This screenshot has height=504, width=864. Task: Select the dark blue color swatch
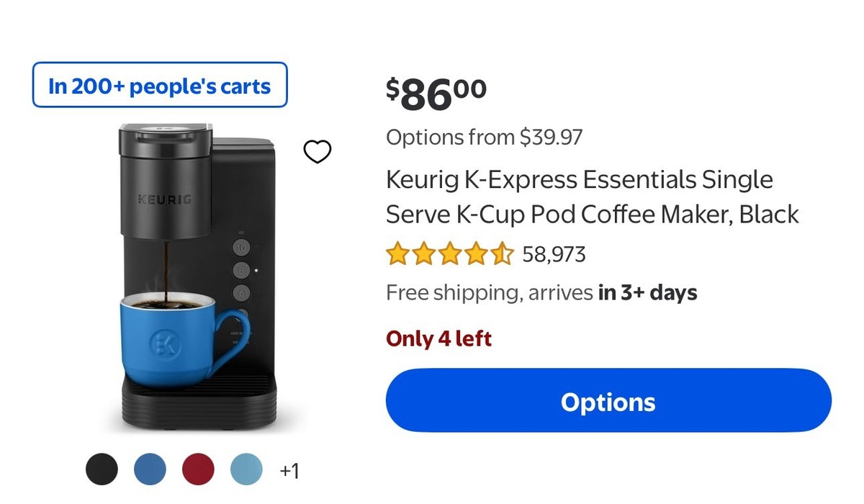tap(149, 469)
